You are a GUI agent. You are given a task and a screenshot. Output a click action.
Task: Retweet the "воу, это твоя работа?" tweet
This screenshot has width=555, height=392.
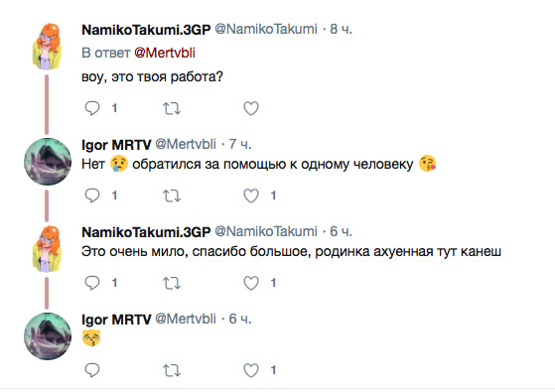(172, 108)
